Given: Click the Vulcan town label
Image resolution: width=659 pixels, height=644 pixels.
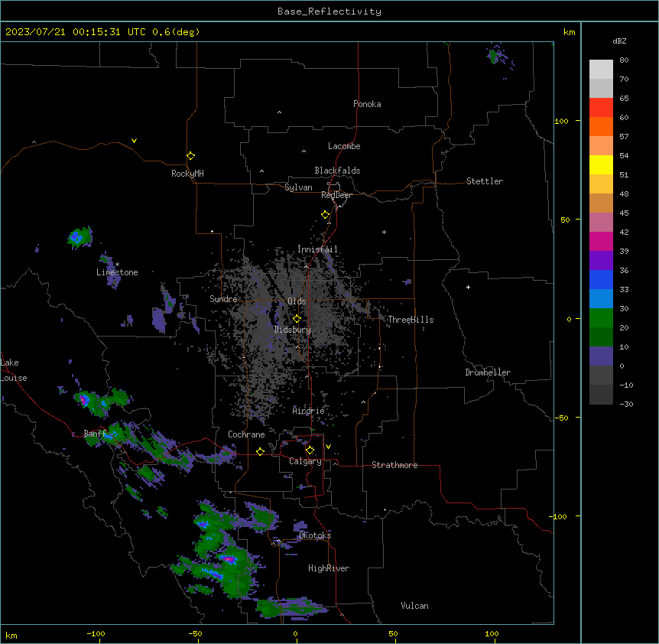Looking at the screenshot, I should click(x=414, y=606).
